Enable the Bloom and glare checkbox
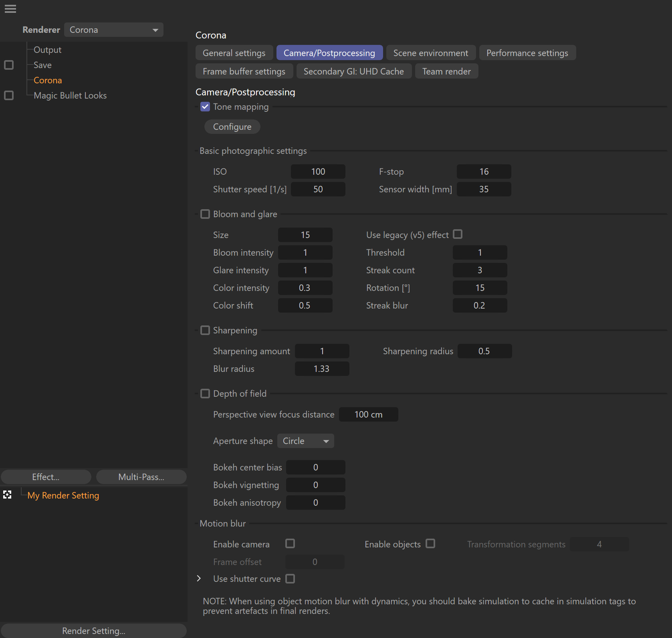 (x=205, y=214)
